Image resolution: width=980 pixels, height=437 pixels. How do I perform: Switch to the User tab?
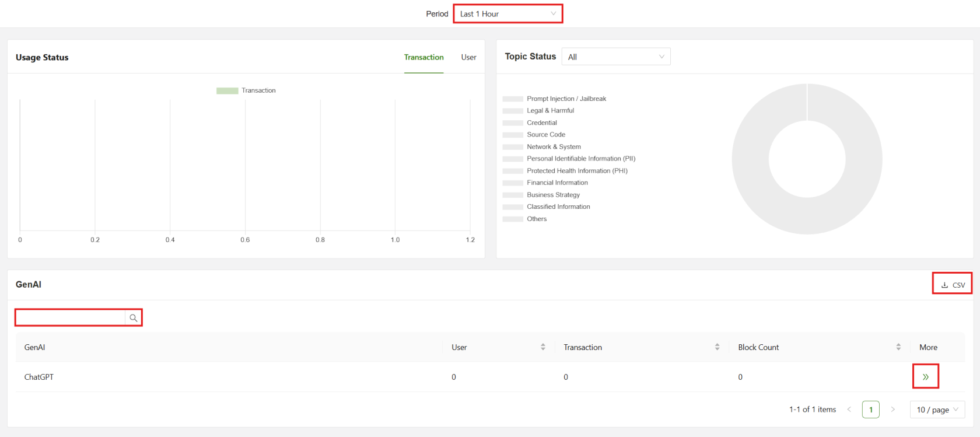pos(468,57)
